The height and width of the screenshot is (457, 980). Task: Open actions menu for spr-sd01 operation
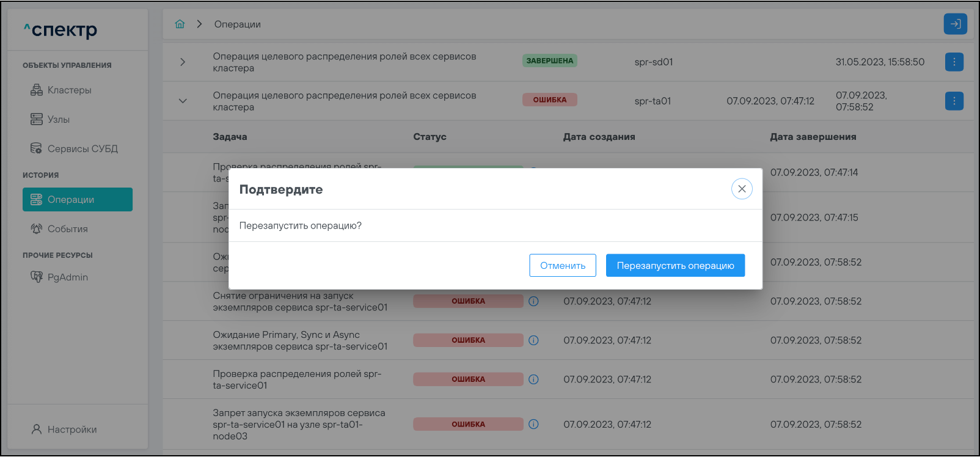click(x=954, y=62)
